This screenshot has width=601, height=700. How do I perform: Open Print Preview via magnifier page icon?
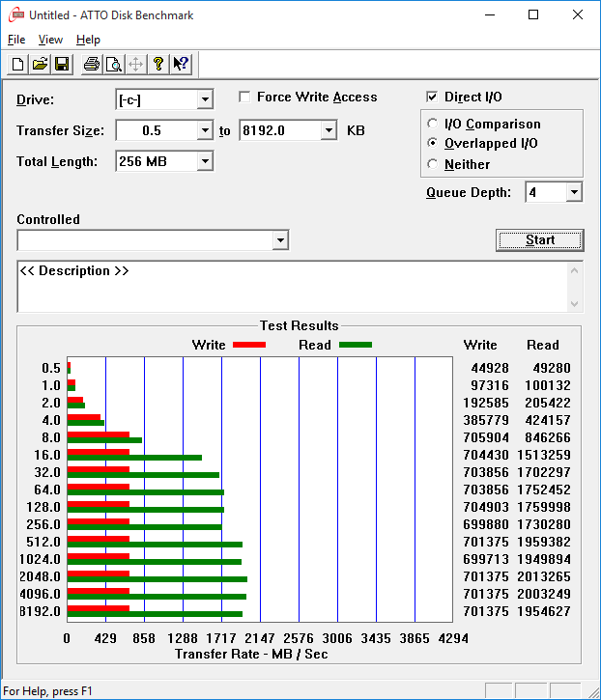113,65
